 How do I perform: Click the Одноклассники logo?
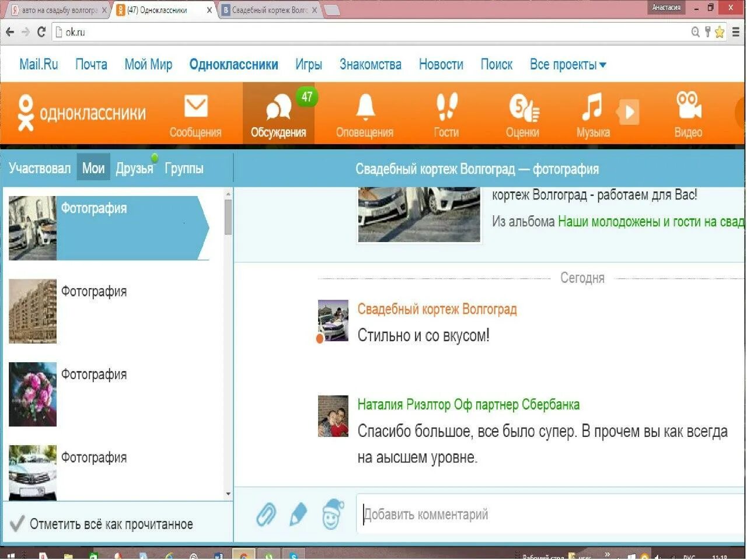point(81,113)
